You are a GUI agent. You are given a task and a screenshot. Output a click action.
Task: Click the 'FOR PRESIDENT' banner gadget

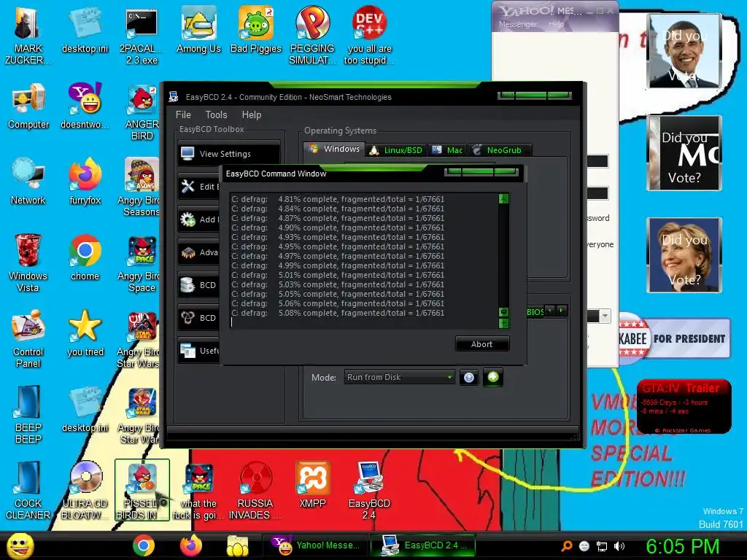point(674,338)
